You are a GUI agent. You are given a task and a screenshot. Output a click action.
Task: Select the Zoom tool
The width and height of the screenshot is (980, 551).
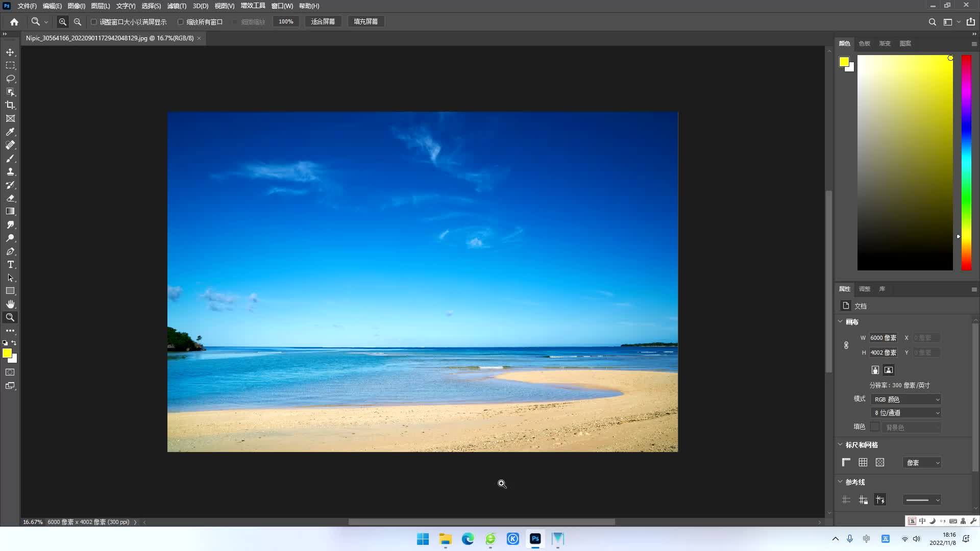click(10, 317)
